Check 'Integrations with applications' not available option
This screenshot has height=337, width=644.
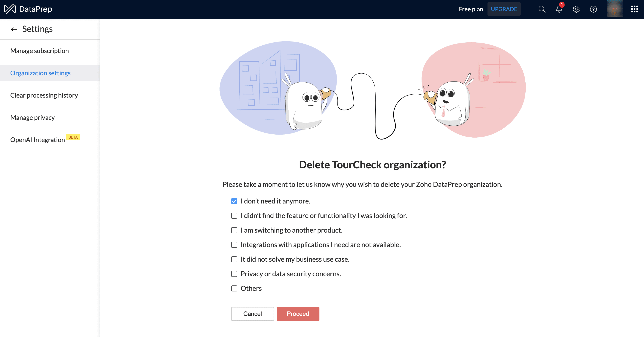click(234, 245)
